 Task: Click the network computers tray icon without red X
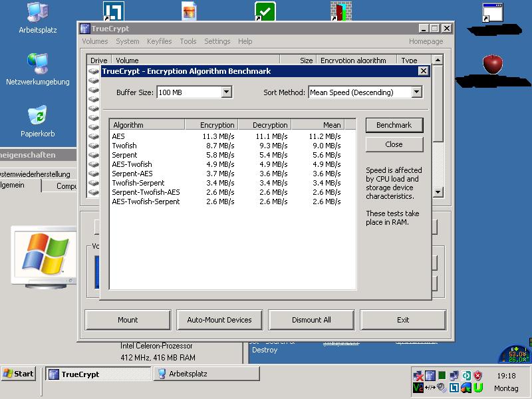pyautogui.click(x=454, y=376)
